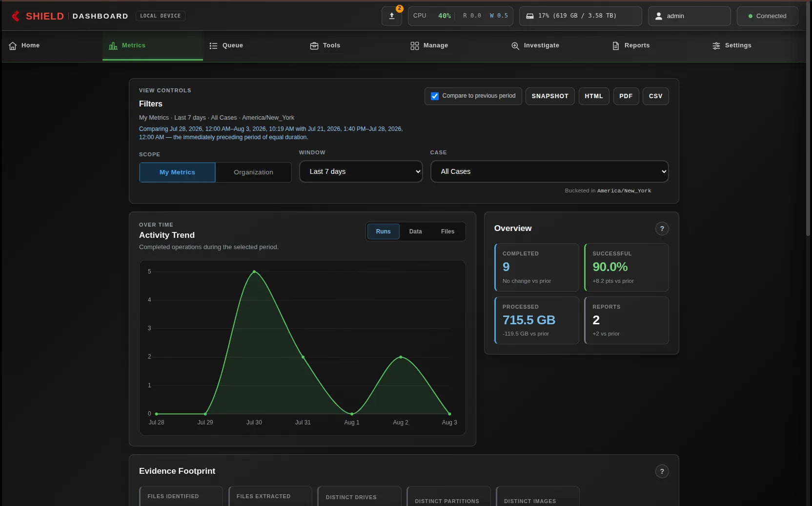Click the Jul 31 chart data point

303,357
